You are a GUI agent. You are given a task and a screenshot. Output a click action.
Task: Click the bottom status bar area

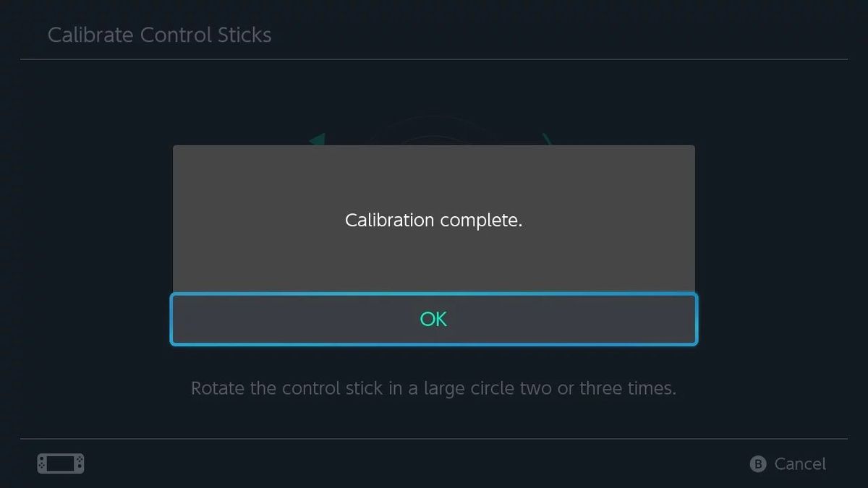(x=434, y=463)
